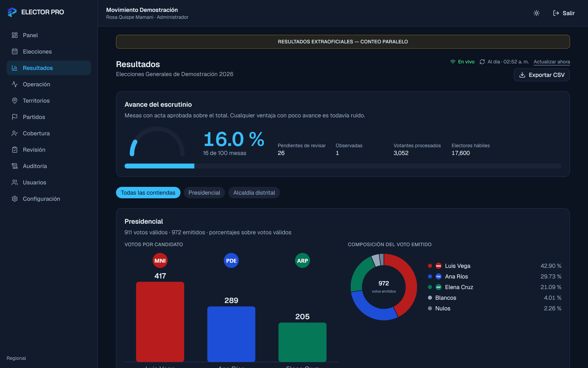Click the PDE party badge above 289
588x368 pixels.
click(231, 261)
